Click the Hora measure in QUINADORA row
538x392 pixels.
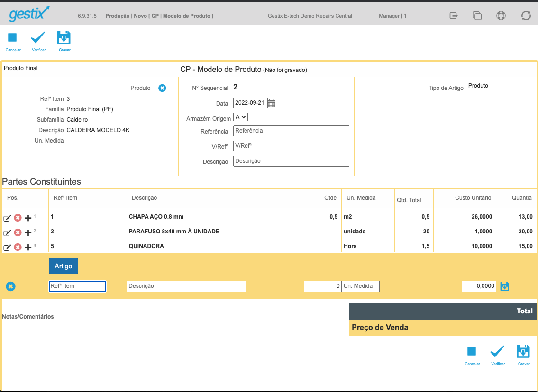coord(350,246)
